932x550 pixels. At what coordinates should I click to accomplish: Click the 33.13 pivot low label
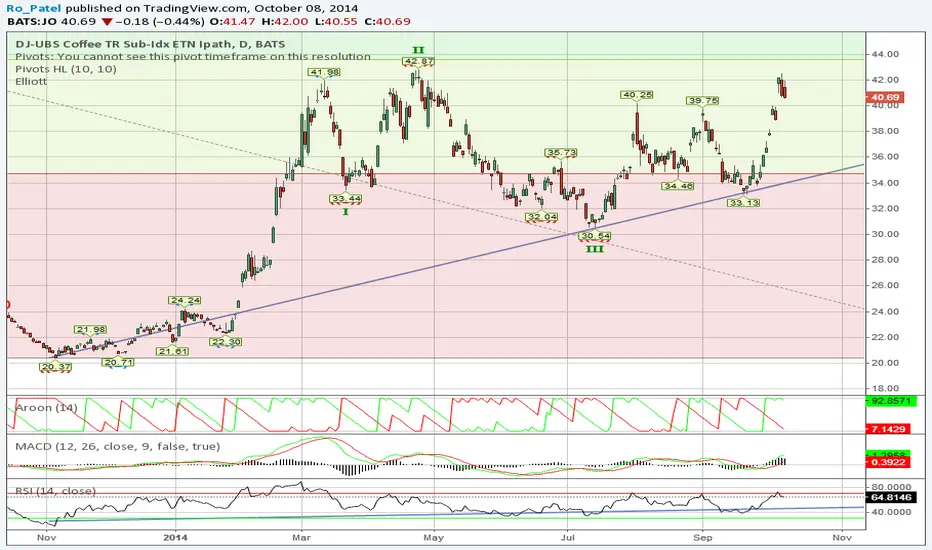(744, 203)
